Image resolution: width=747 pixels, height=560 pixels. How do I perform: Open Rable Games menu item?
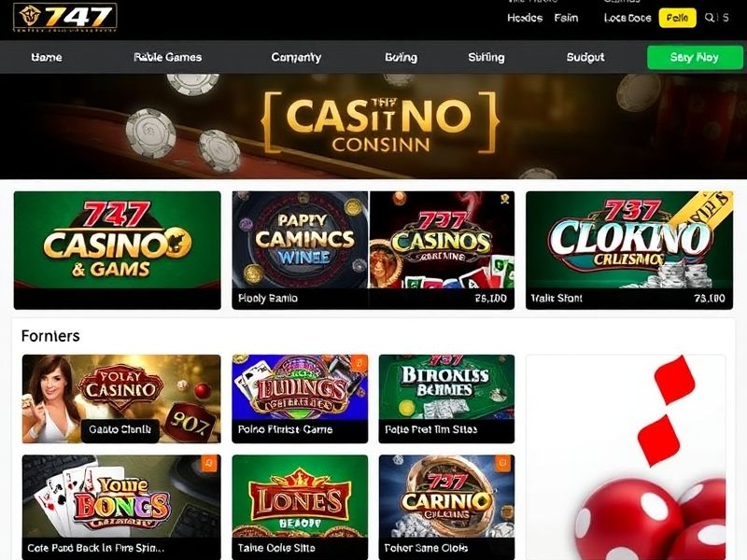[x=168, y=57]
